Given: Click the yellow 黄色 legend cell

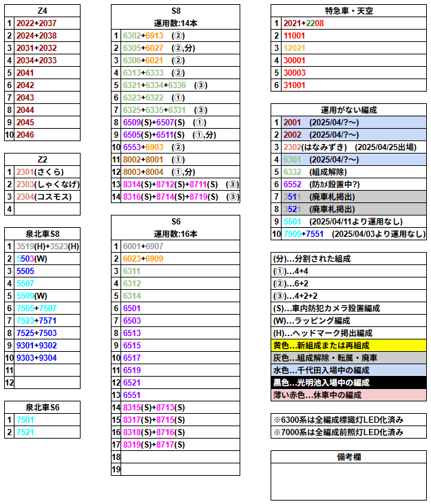Looking at the screenshot, I should click(x=348, y=345).
